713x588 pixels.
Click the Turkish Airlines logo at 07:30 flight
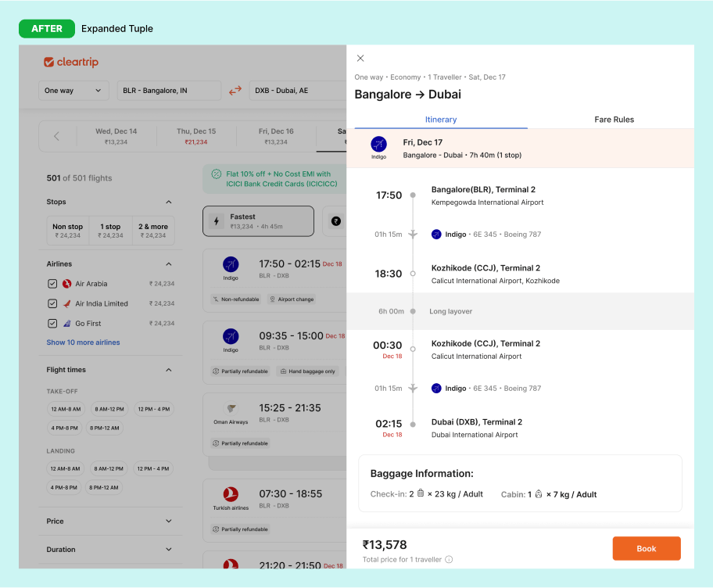pos(231,493)
